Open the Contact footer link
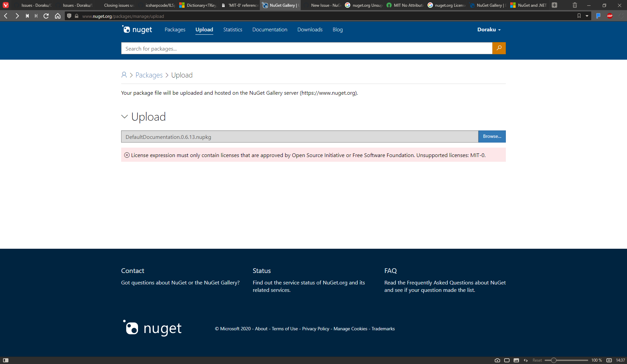Screen dimensions: 627x364 click(133, 271)
